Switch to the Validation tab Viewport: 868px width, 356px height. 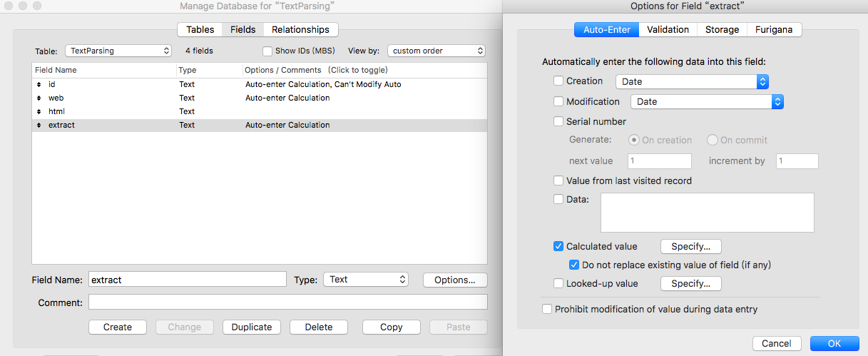pyautogui.click(x=668, y=29)
